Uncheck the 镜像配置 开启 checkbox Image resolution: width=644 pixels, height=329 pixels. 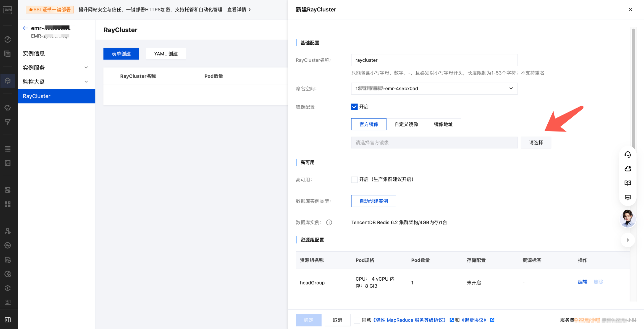[x=354, y=107]
